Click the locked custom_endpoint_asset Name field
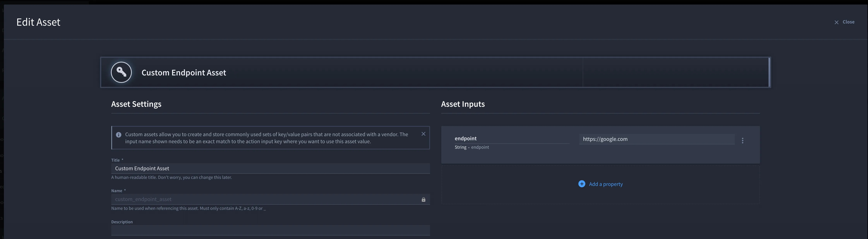The height and width of the screenshot is (239, 868). (270, 199)
